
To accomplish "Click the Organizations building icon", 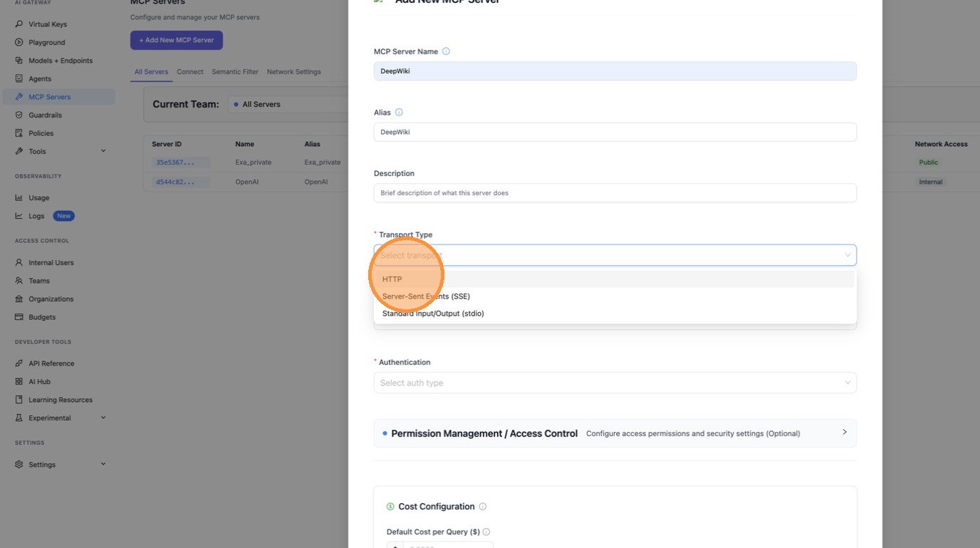I will [19, 299].
